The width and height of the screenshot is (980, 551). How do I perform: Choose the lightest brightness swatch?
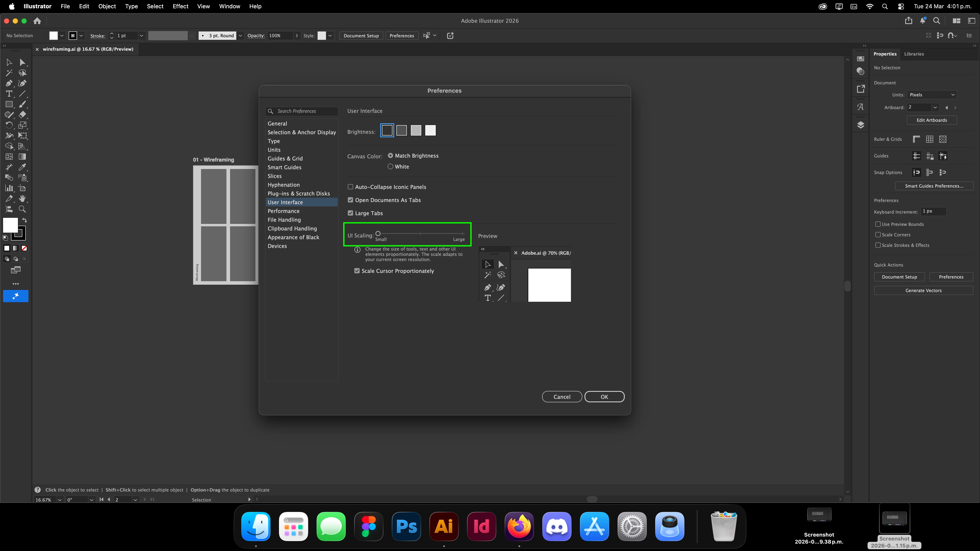(x=430, y=131)
